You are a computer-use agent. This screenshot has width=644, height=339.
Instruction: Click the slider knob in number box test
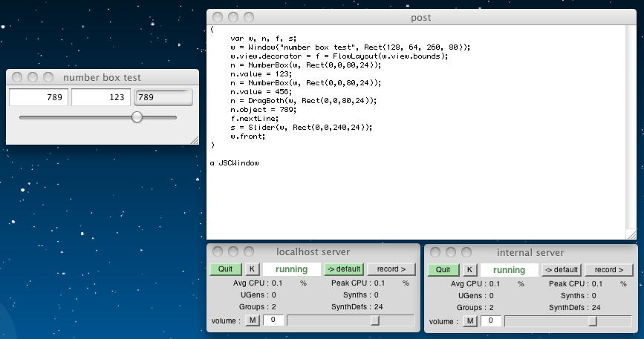click(137, 117)
